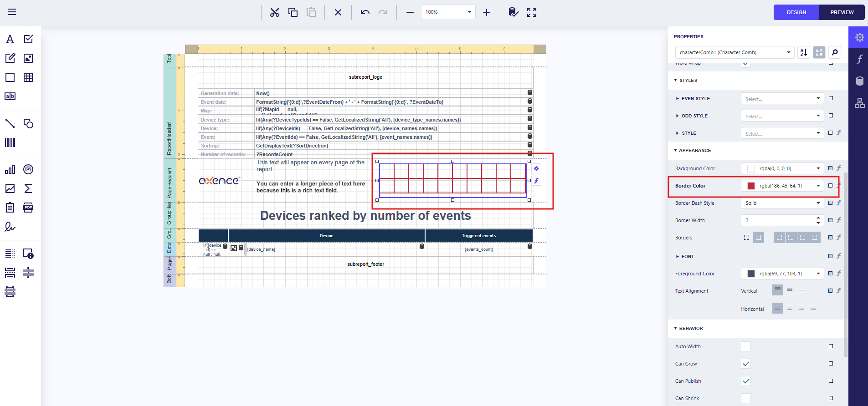Open the Border Dash Style dropdown
Screen dimensions: 868x406
[x=782, y=203]
